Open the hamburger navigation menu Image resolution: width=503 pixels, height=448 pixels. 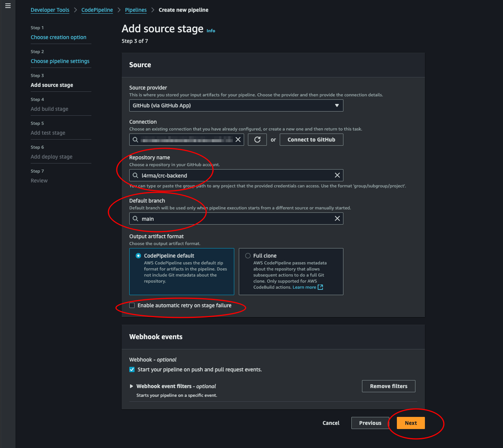click(x=8, y=6)
